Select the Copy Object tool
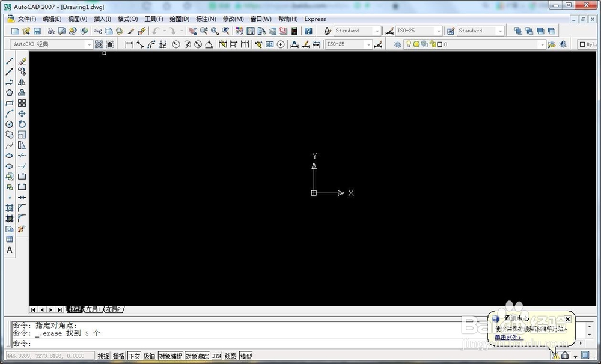The height and width of the screenshot is (364, 601). coord(22,71)
